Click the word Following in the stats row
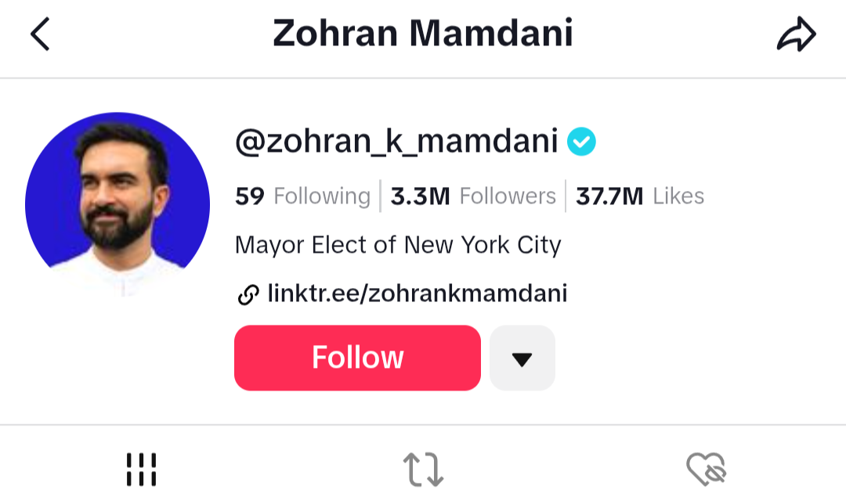This screenshot has width=846, height=504. tap(322, 196)
